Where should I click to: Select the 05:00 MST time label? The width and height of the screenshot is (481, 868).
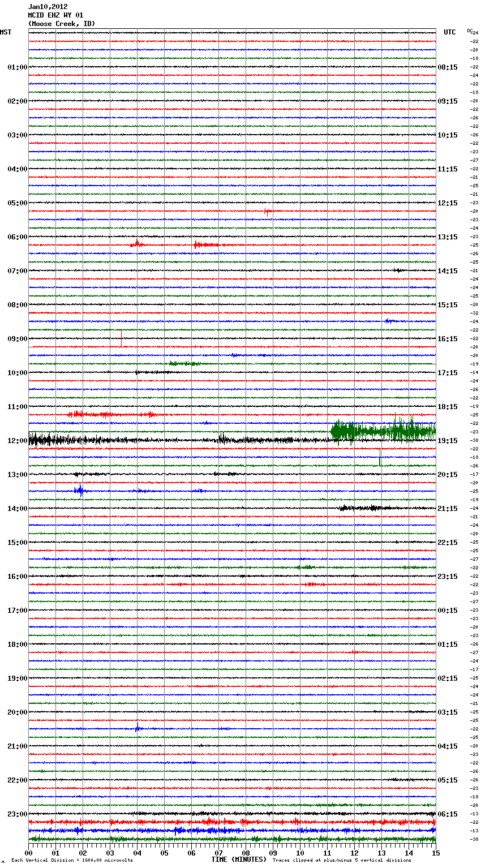coord(17,203)
